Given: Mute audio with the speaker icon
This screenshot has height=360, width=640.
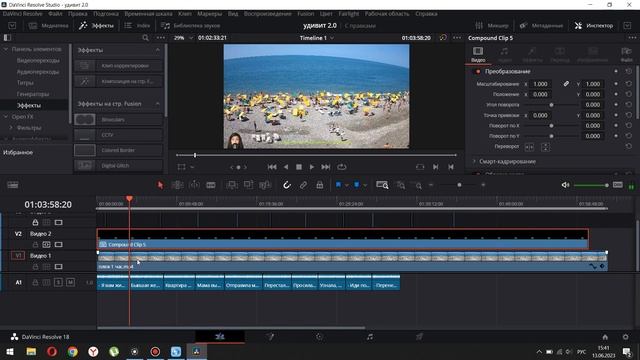Looking at the screenshot, I should click(565, 185).
